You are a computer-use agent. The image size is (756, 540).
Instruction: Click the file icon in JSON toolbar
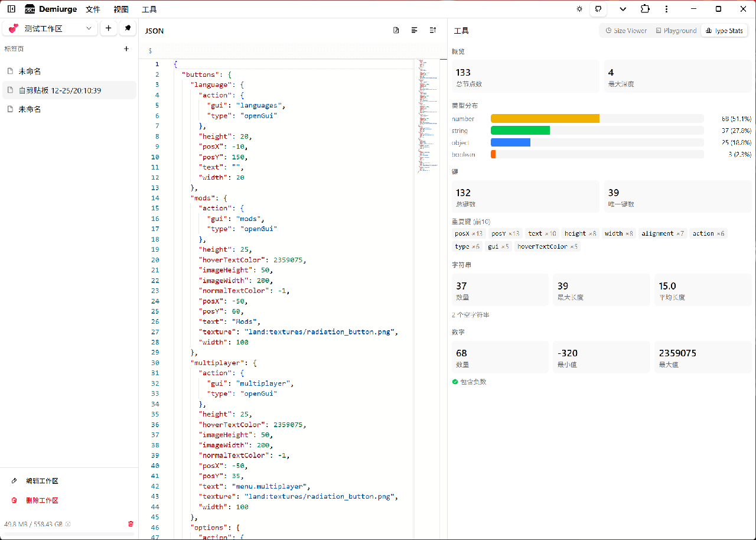click(396, 30)
